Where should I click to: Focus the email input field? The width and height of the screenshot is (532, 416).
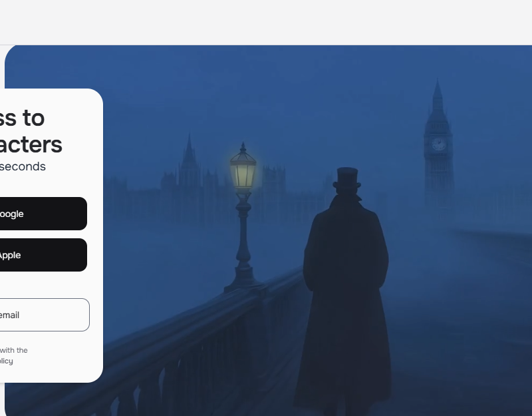(x=45, y=315)
